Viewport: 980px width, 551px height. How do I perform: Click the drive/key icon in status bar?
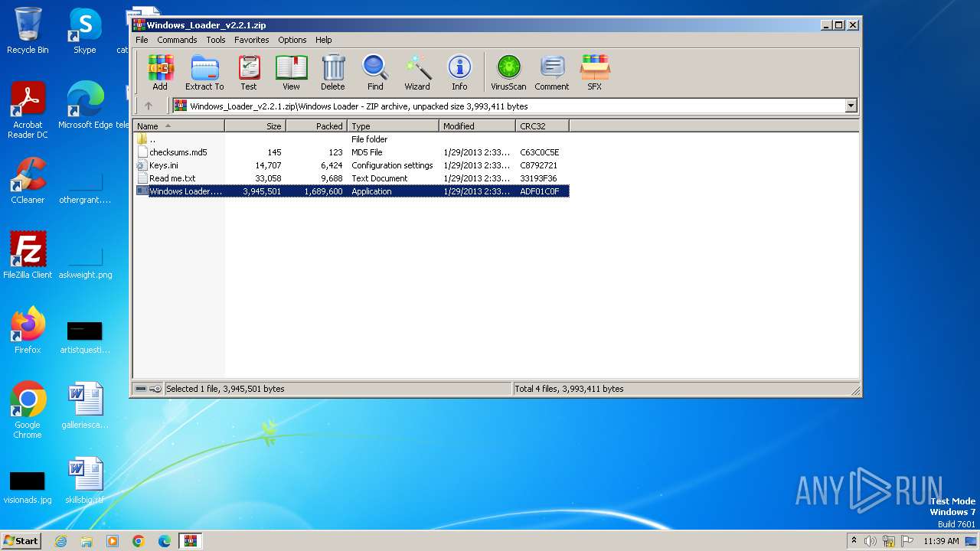(x=148, y=389)
